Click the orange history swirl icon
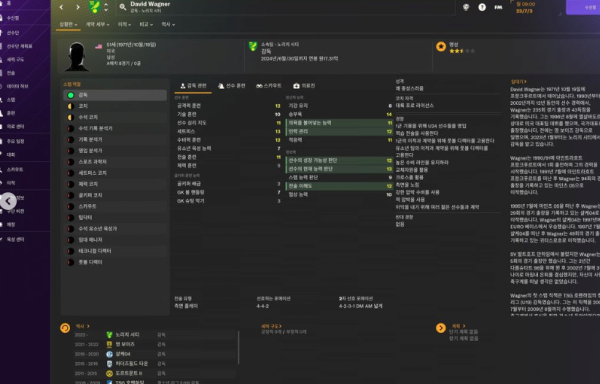 pyautogui.click(x=65, y=328)
